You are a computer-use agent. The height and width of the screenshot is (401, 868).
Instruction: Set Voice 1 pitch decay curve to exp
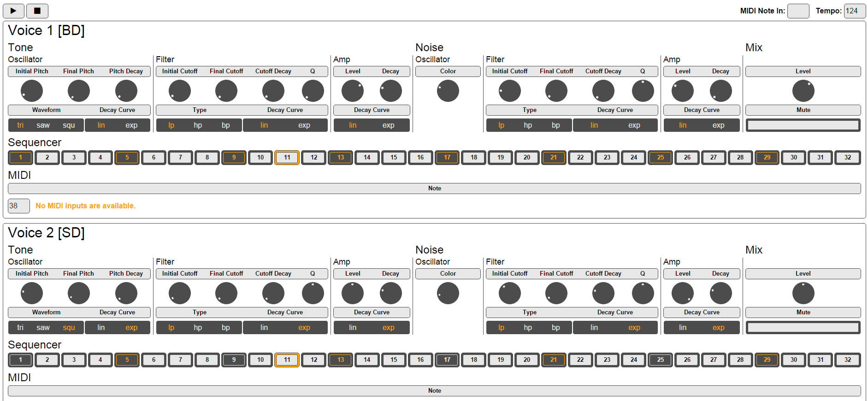131,125
